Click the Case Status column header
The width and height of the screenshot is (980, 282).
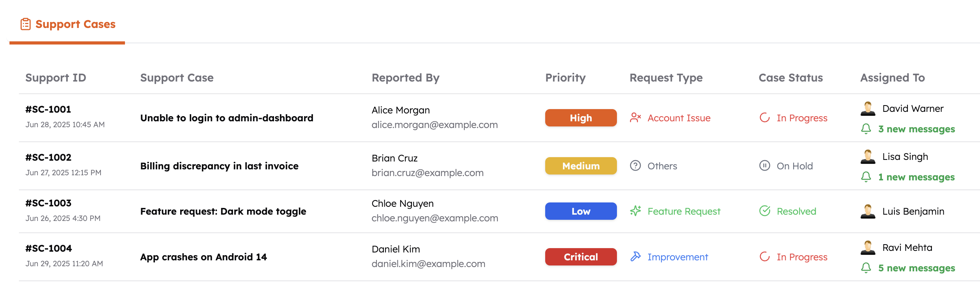click(x=790, y=78)
